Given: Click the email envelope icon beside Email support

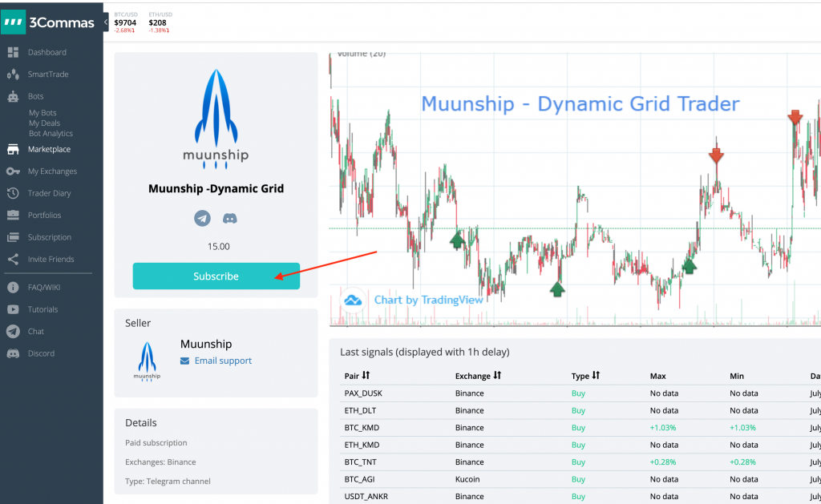Looking at the screenshot, I should pyautogui.click(x=185, y=361).
